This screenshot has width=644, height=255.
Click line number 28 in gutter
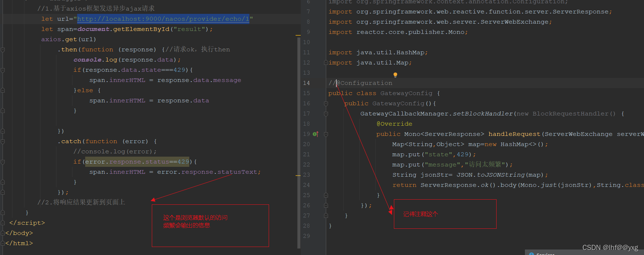point(307,226)
